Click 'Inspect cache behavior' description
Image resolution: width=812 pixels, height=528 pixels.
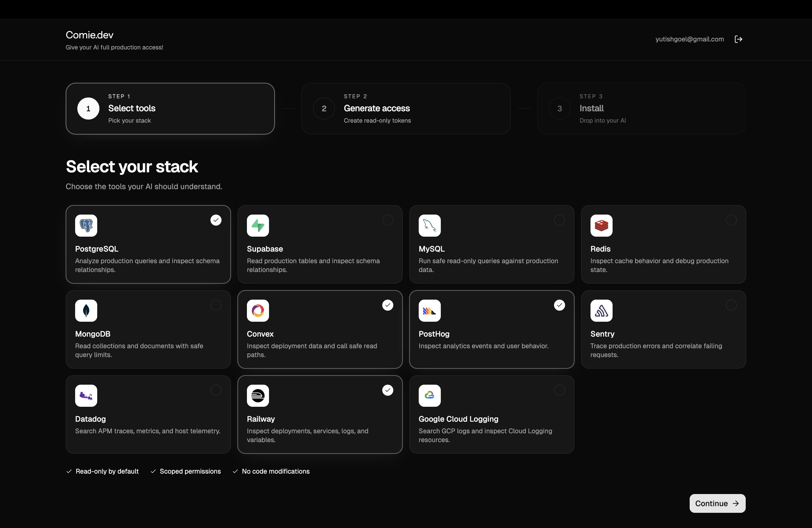(659, 265)
